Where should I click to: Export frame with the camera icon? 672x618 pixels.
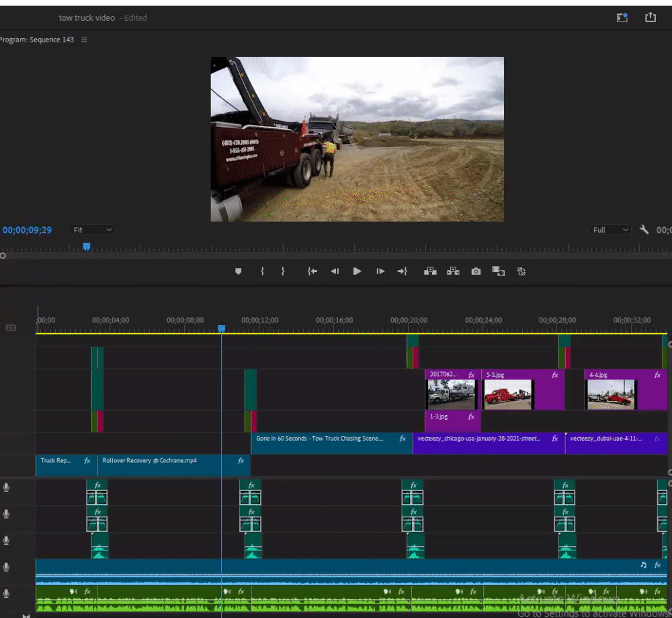476,271
